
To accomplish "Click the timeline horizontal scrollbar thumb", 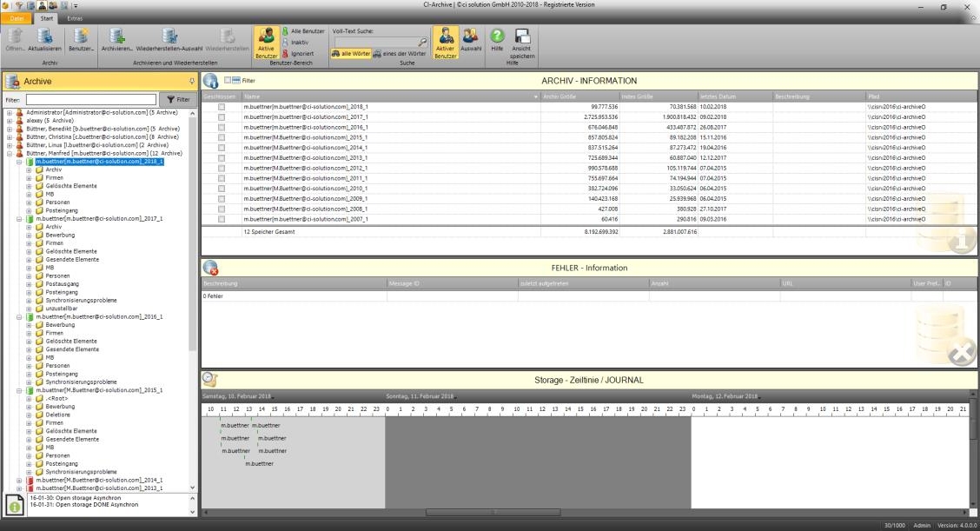I will [x=493, y=512].
